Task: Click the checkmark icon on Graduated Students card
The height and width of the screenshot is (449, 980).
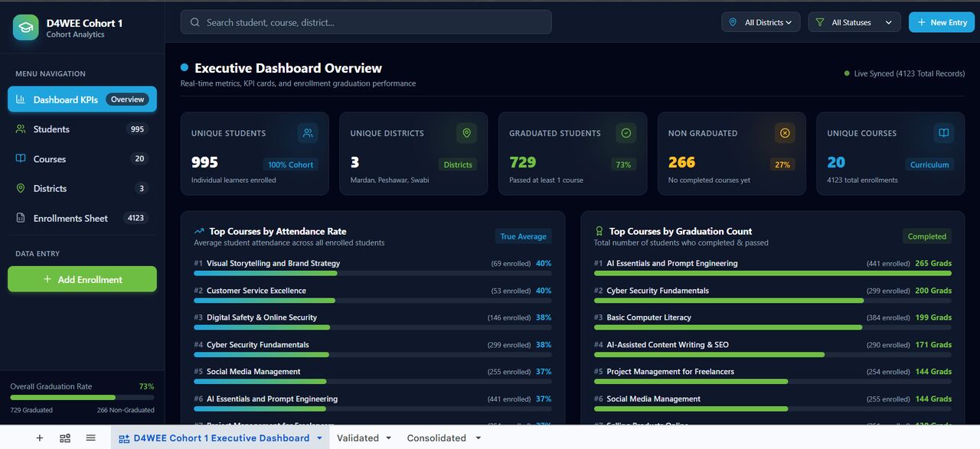Action: point(626,133)
